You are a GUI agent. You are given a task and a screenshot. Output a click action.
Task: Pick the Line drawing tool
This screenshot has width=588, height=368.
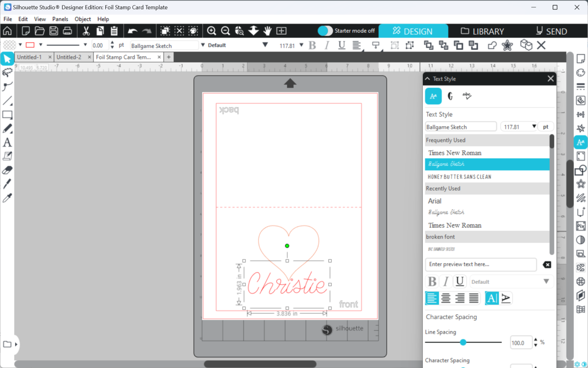click(7, 101)
